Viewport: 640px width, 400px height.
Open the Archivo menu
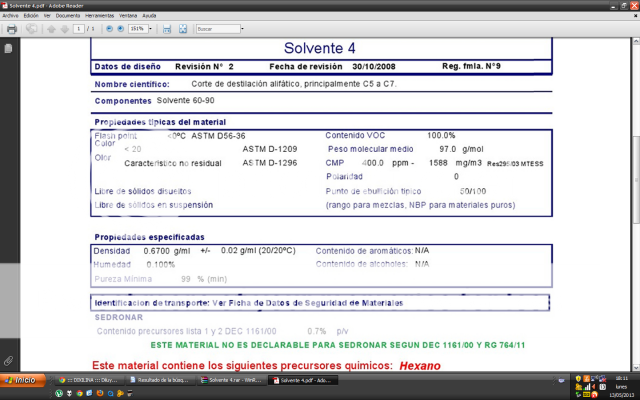10,16
